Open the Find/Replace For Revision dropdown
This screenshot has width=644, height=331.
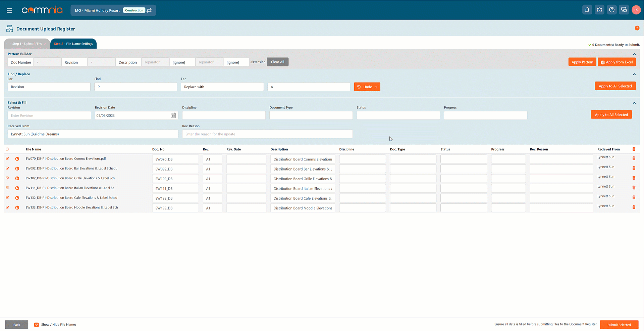point(49,87)
